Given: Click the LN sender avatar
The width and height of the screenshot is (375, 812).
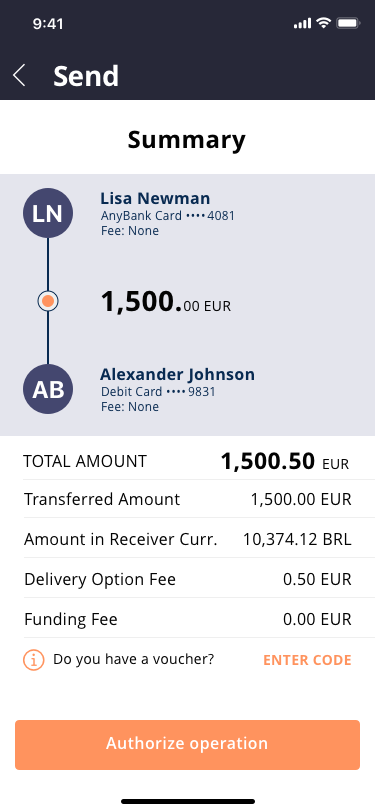Looking at the screenshot, I should pyautogui.click(x=48, y=213).
